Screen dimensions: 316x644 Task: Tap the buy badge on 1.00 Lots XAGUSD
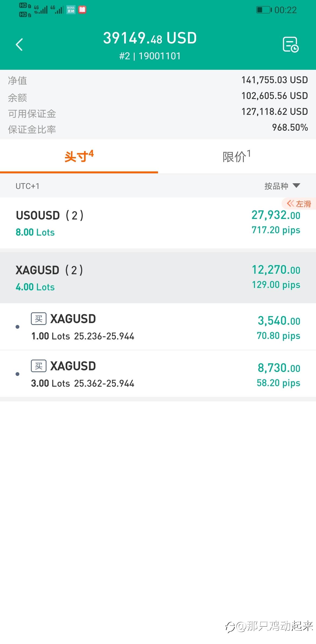(x=39, y=319)
